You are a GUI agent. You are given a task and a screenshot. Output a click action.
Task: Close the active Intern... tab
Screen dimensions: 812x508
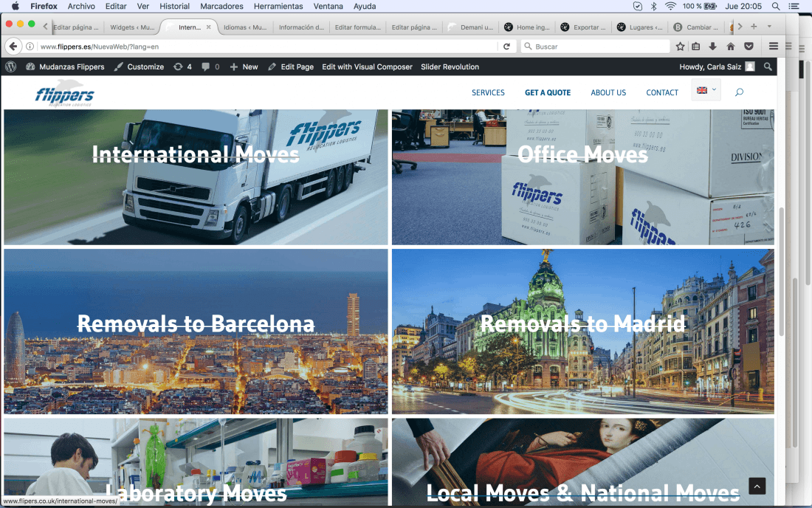pos(209,27)
